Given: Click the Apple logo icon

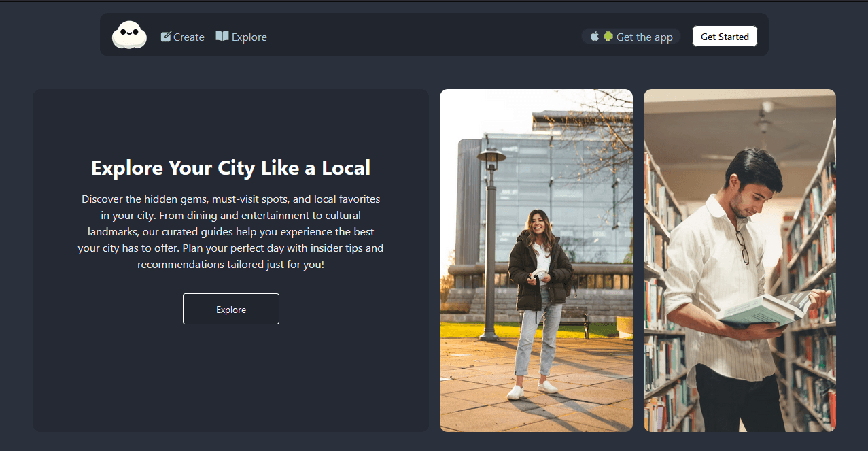Looking at the screenshot, I should pyautogui.click(x=595, y=37).
